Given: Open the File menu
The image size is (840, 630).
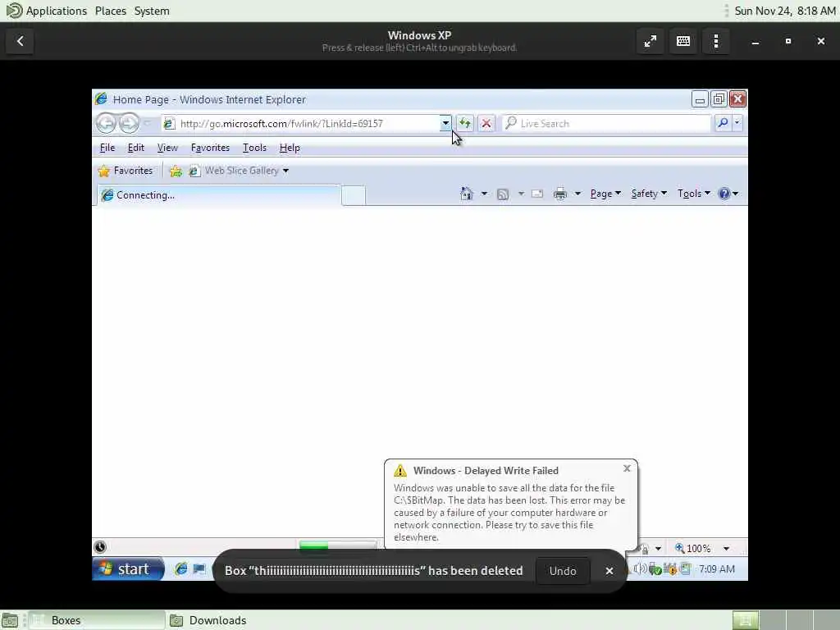Looking at the screenshot, I should click(x=107, y=148).
